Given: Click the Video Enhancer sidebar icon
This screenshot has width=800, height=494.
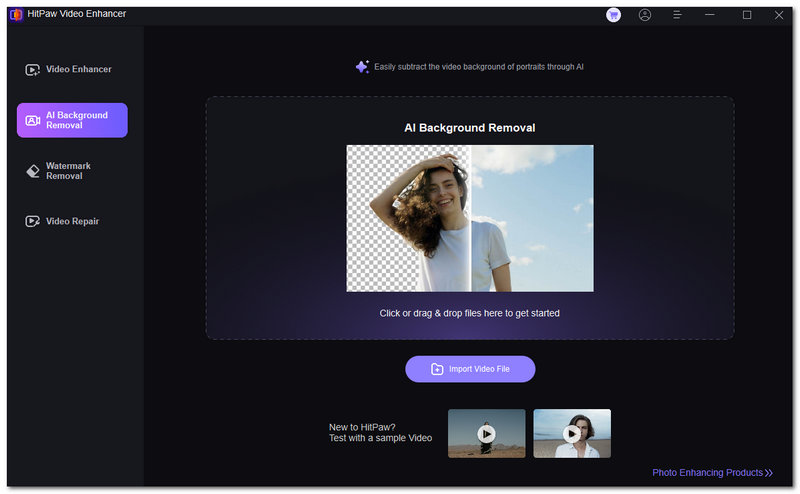Looking at the screenshot, I should [33, 69].
